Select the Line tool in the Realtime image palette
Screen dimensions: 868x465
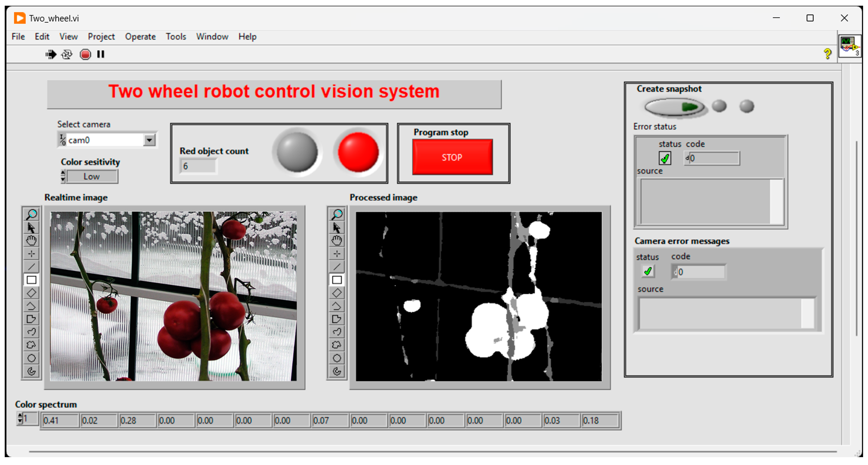click(x=31, y=267)
